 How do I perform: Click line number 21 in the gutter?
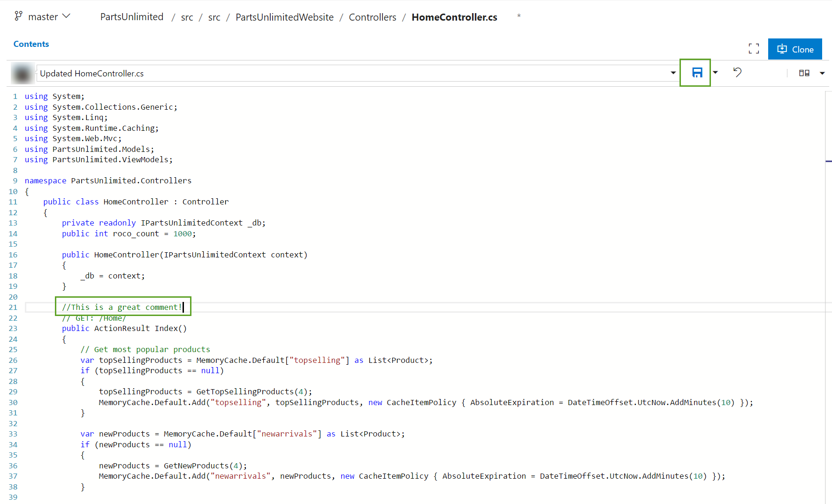click(x=13, y=307)
